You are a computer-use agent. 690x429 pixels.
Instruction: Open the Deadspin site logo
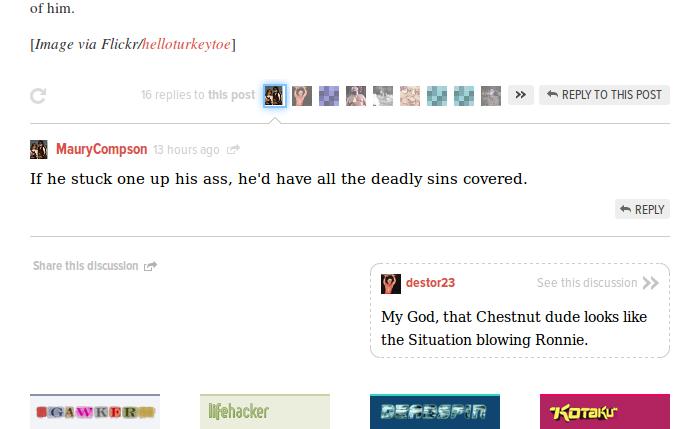click(x=435, y=411)
